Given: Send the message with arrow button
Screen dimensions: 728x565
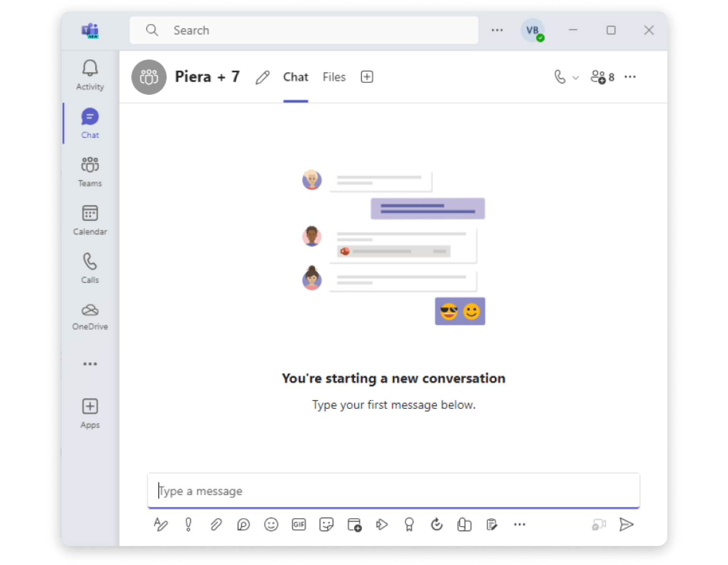Looking at the screenshot, I should pos(626,524).
